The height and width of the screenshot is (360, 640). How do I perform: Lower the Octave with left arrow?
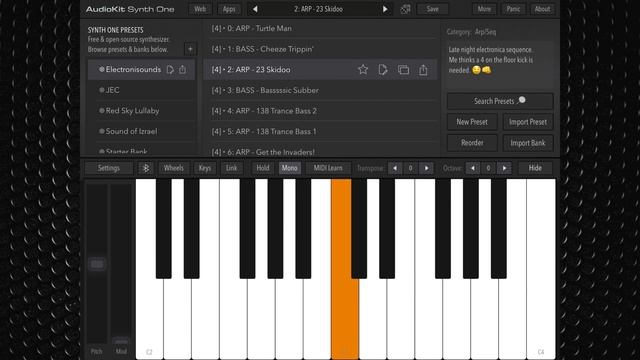(x=473, y=168)
